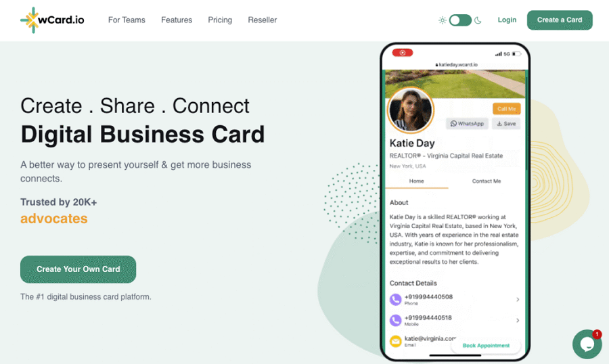Image resolution: width=609 pixels, height=364 pixels.
Task: Click Katie Day's profile photo
Action: [x=411, y=110]
